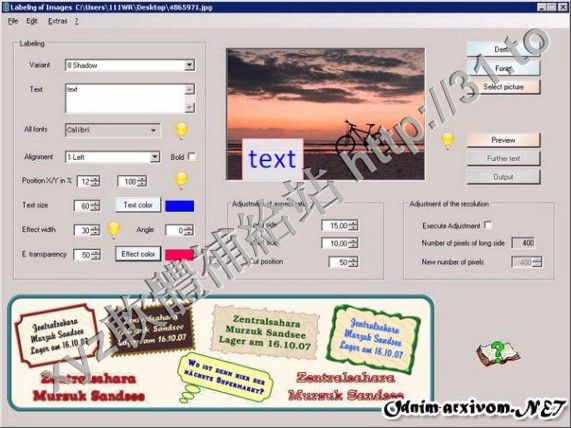
Task: Click the beige stamp Zentralsahara sample label
Action: (264, 332)
